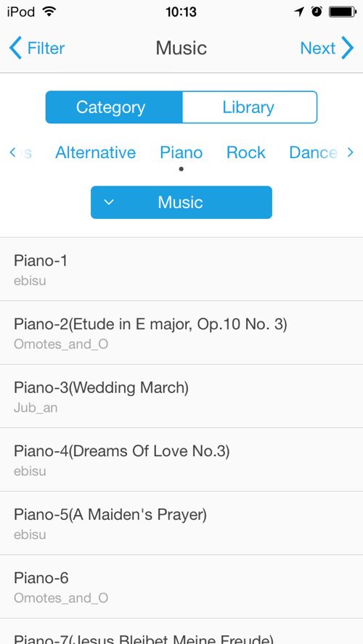Viewport: 363px width, 644px height.
Task: Select the Alternative category
Action: point(95,153)
